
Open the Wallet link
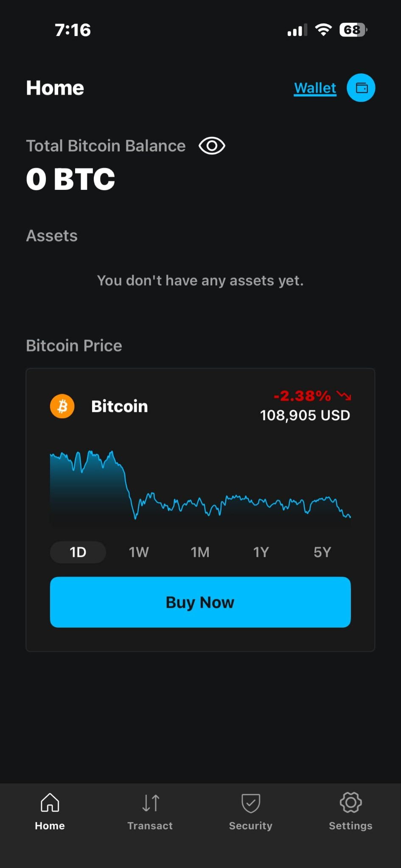click(x=315, y=88)
